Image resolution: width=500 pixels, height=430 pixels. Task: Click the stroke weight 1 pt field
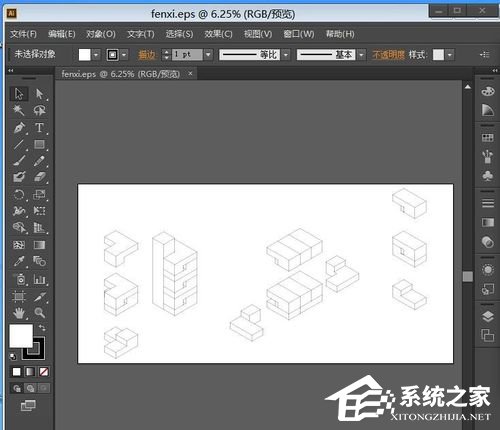[187, 54]
